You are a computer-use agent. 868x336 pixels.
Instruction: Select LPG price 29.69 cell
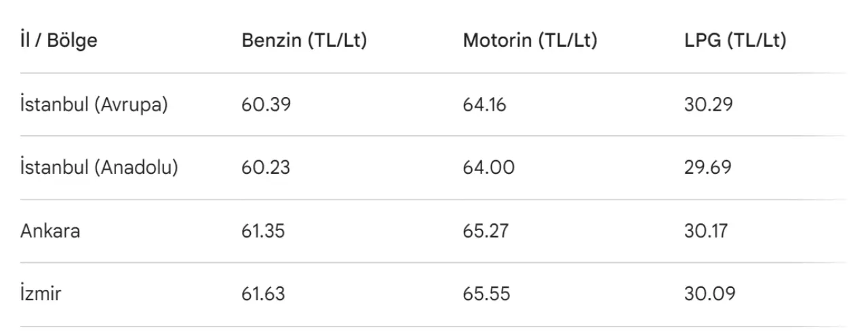(x=708, y=168)
